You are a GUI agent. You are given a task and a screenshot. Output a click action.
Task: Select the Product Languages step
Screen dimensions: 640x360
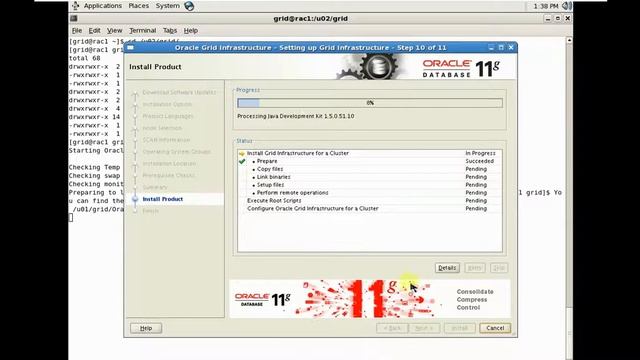click(x=168, y=116)
